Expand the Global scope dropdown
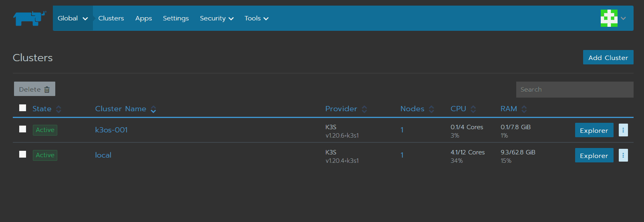This screenshot has height=222, width=644. coord(73,18)
